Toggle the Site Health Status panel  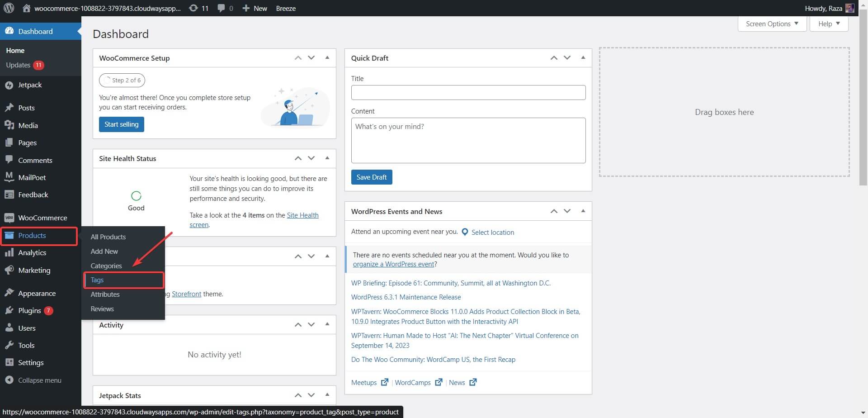click(x=327, y=158)
